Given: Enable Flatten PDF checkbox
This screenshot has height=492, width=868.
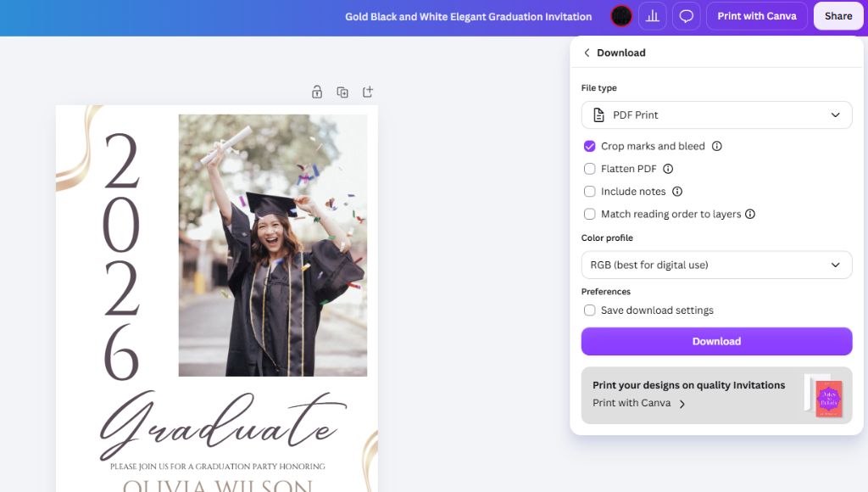Looking at the screenshot, I should click(590, 169).
